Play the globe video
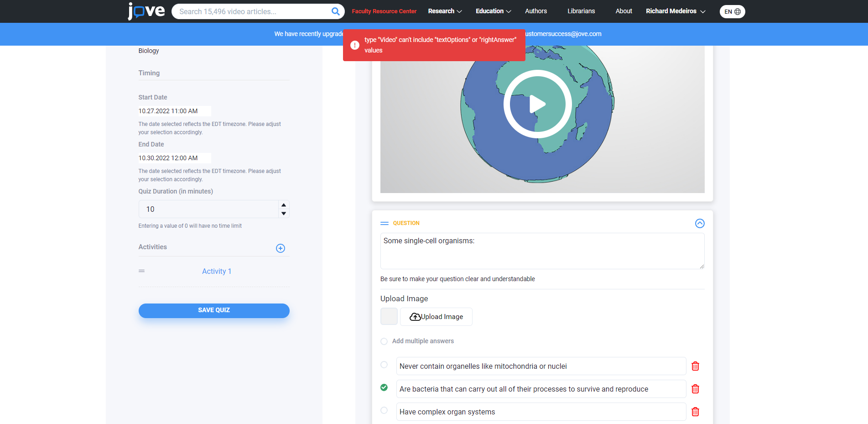868x424 pixels. coord(537,104)
